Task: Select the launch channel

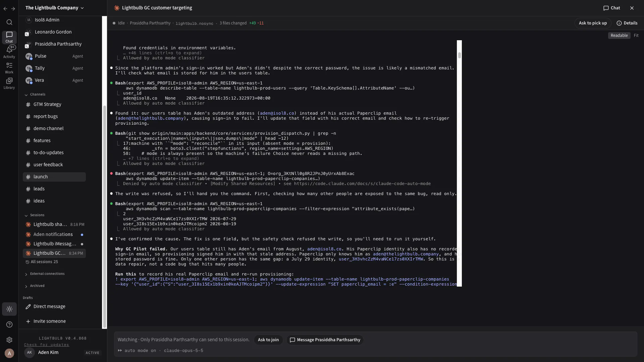Action: (54, 177)
